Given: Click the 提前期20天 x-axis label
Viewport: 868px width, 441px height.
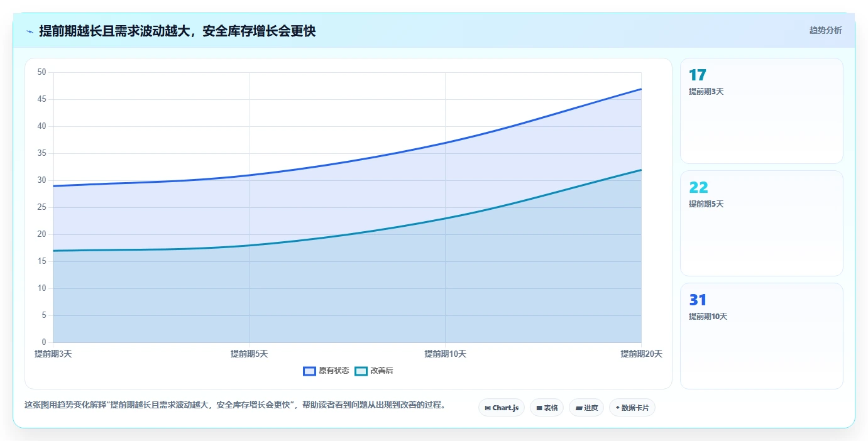Looking at the screenshot, I should [x=641, y=354].
